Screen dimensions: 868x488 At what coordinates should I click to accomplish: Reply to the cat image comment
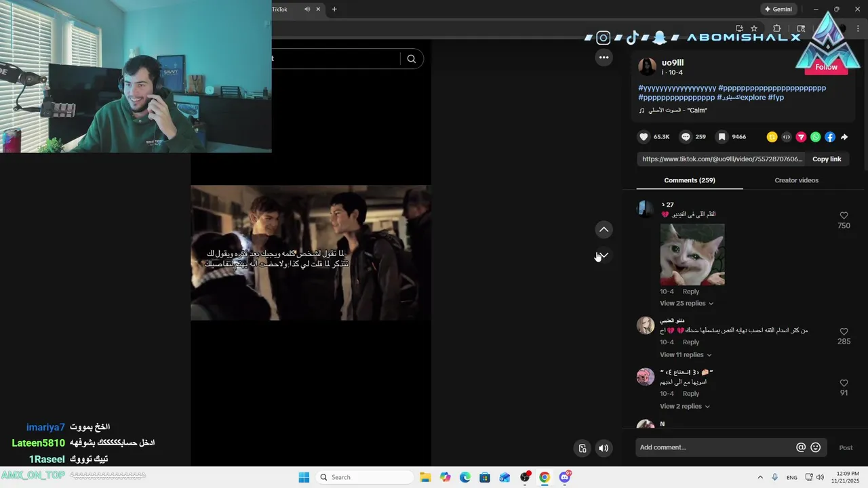(x=690, y=291)
